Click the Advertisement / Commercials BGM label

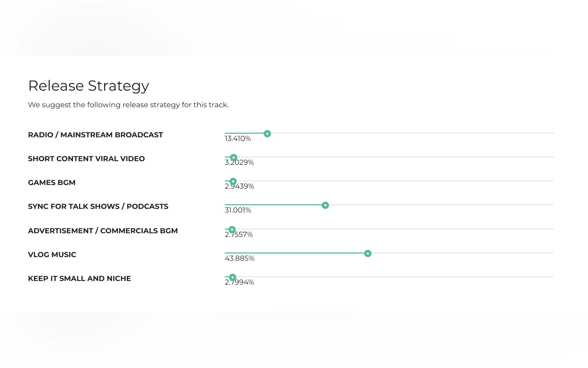(x=103, y=231)
